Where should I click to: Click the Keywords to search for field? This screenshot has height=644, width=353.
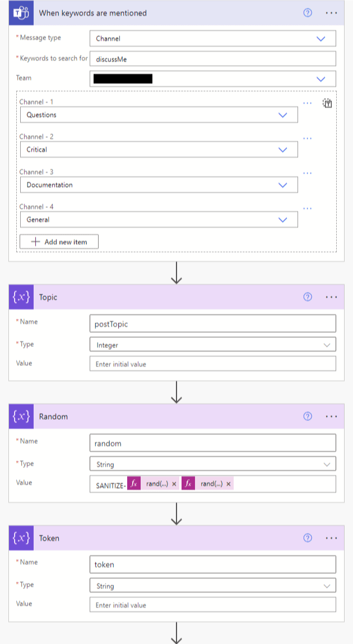click(212, 59)
